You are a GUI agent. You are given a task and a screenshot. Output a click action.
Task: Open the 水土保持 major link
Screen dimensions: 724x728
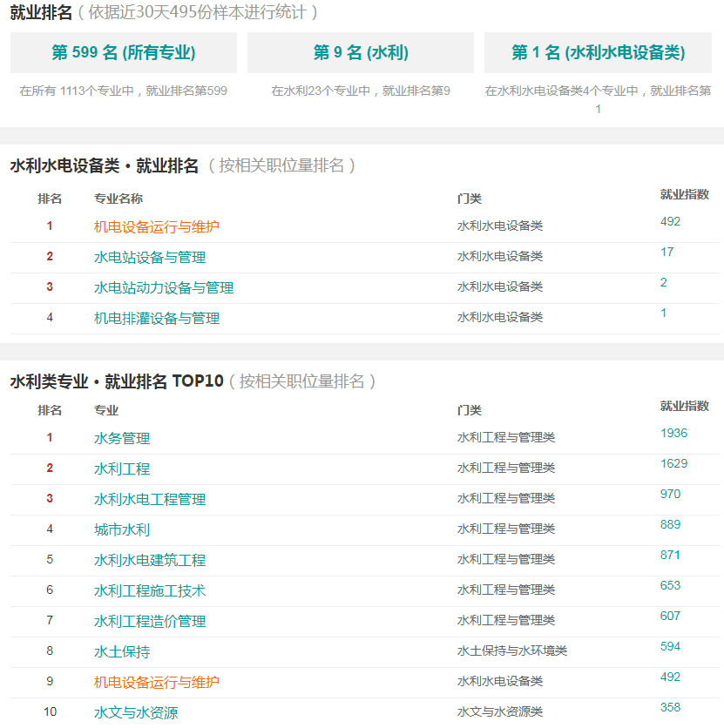[x=122, y=652]
